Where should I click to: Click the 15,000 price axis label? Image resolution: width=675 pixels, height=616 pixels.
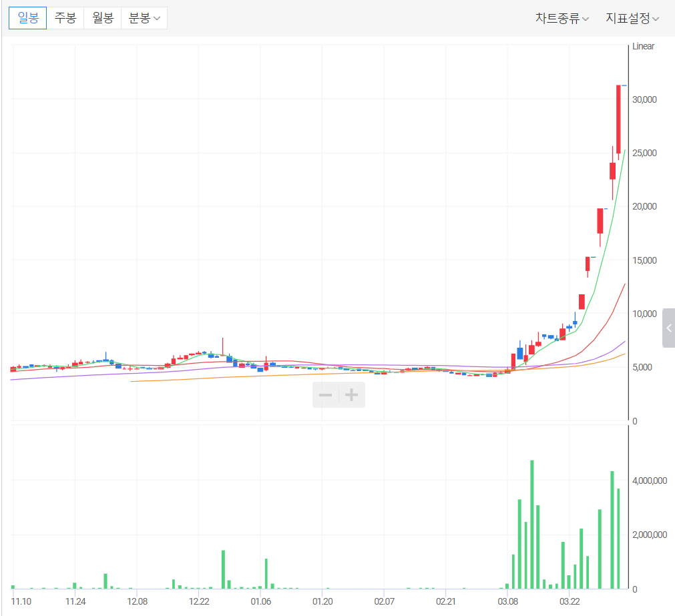point(644,260)
